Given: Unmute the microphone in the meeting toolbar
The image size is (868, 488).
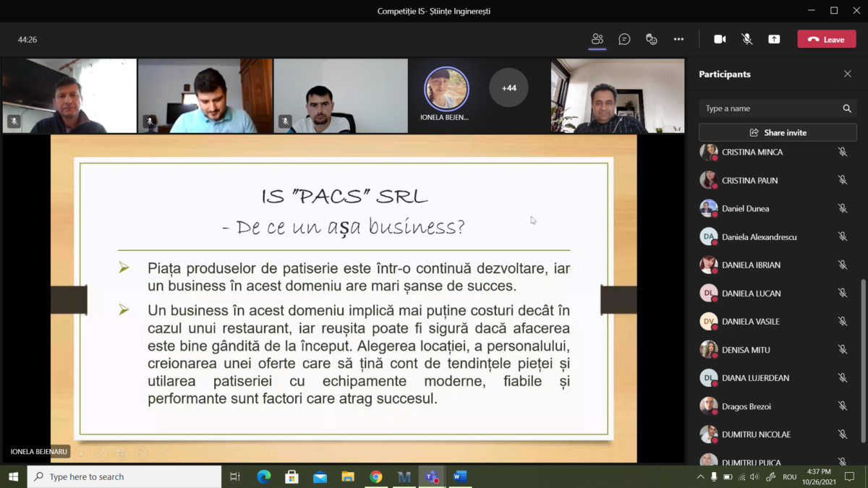Looking at the screenshot, I should [x=747, y=39].
